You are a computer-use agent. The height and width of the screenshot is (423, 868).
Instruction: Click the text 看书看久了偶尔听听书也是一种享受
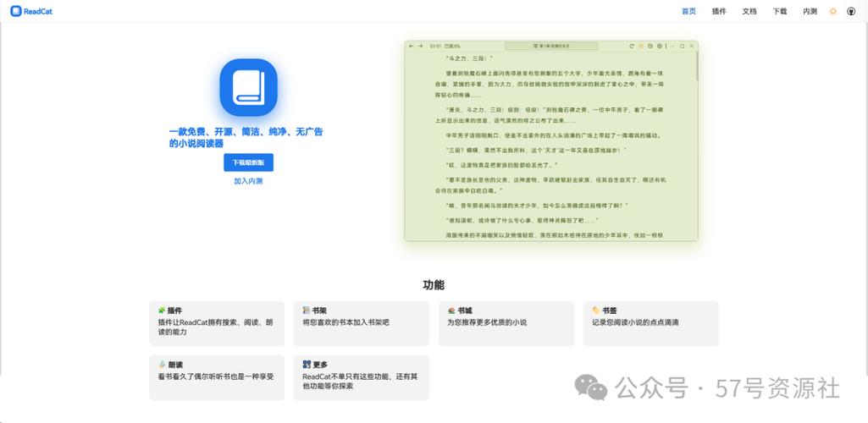point(216,376)
